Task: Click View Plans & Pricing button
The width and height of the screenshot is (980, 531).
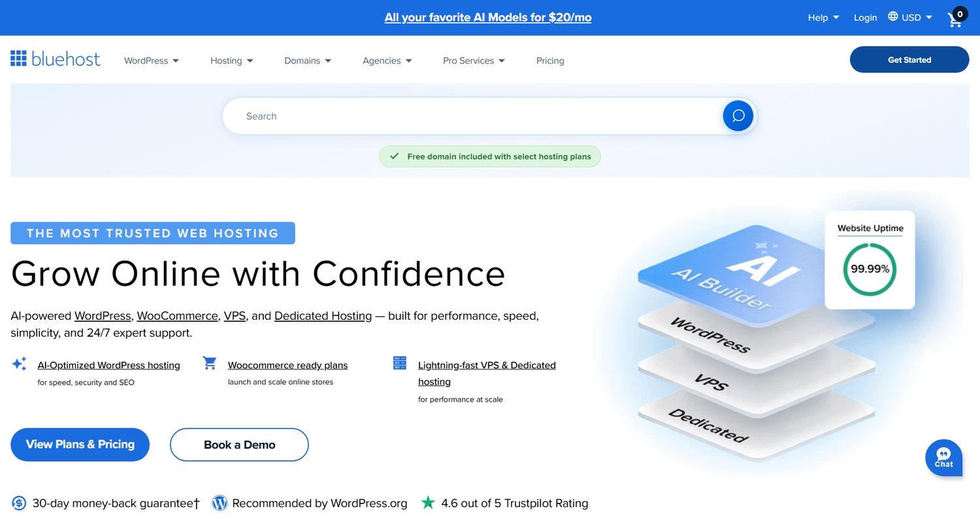Action: (x=80, y=445)
